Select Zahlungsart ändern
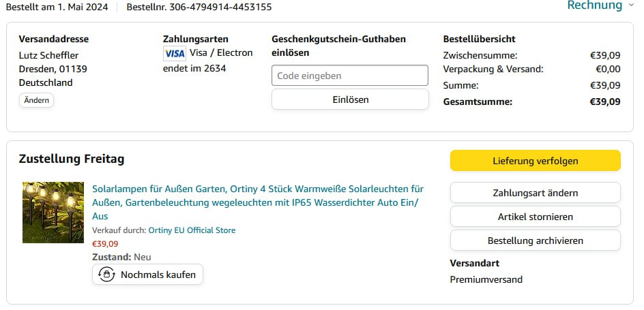 (536, 193)
